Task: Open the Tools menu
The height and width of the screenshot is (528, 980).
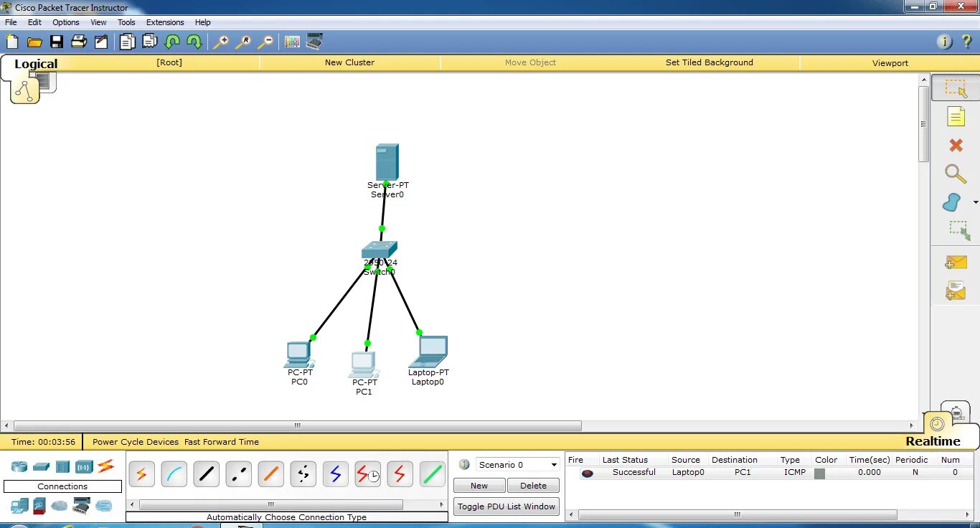Action: [126, 22]
